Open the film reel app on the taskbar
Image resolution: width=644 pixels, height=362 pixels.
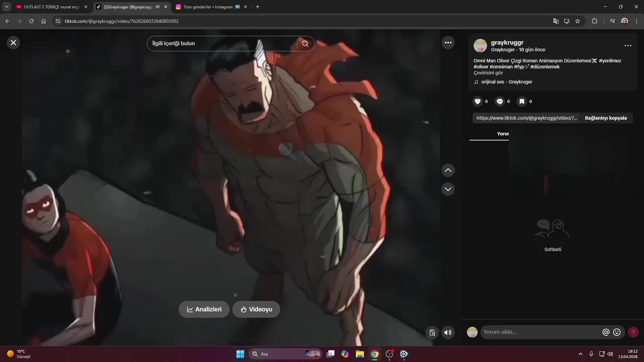click(x=404, y=354)
